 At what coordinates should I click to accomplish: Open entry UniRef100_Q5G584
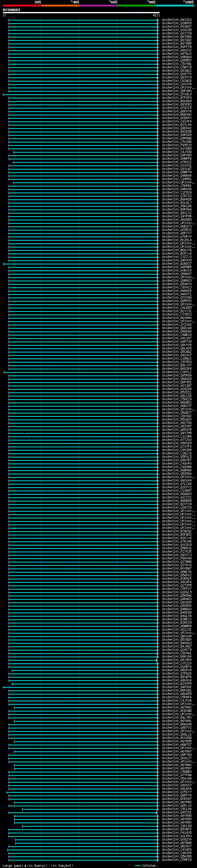pyautogui.click(x=176, y=474)
